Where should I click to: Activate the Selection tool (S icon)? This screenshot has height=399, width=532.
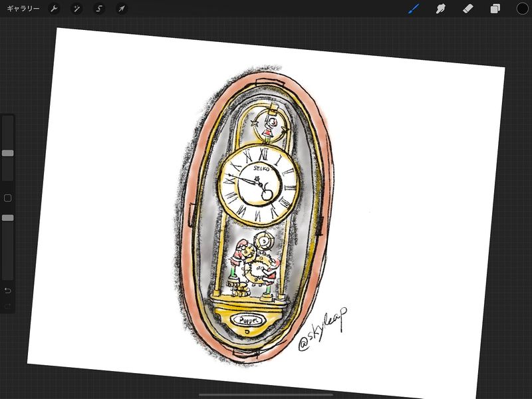point(98,9)
